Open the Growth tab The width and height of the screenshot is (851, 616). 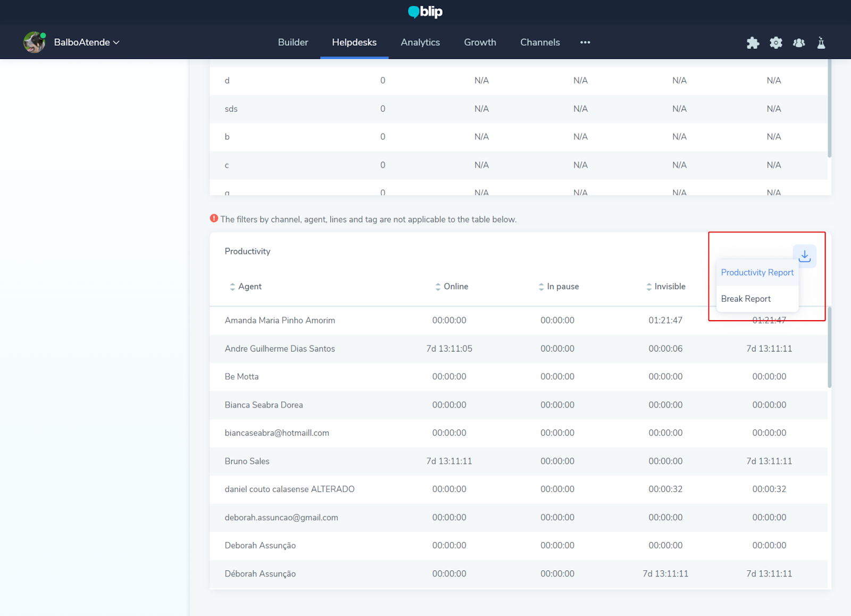click(480, 43)
